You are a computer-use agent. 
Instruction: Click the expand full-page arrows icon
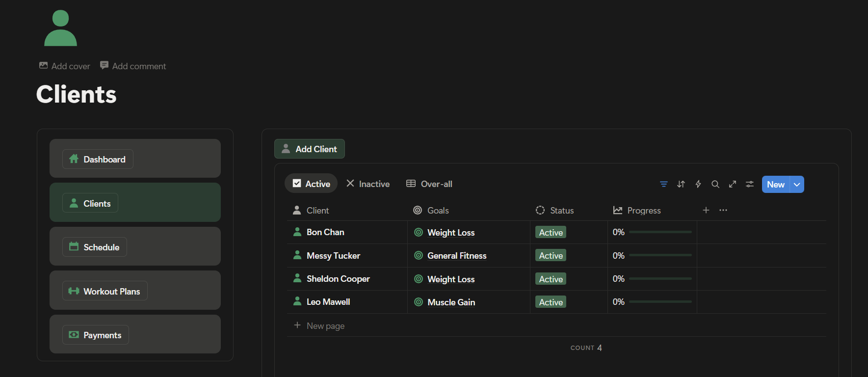[733, 184]
